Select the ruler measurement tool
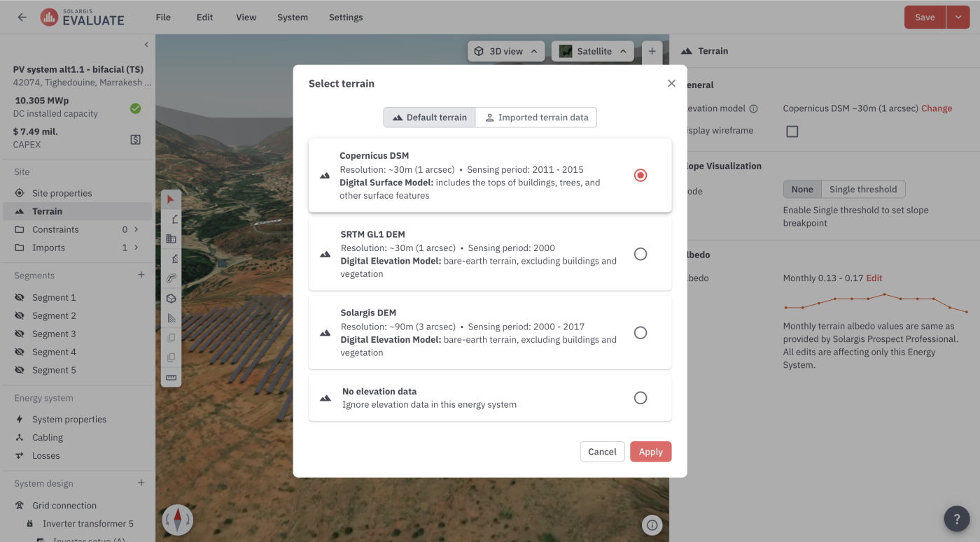Screen dimensions: 980x542 tap(171, 378)
